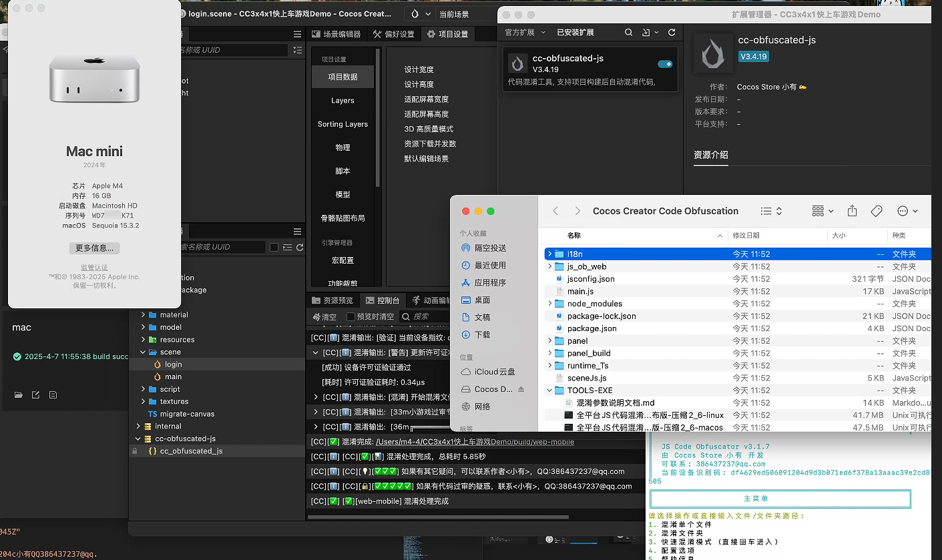Select Sorting Layers in project settings

pyautogui.click(x=342, y=124)
